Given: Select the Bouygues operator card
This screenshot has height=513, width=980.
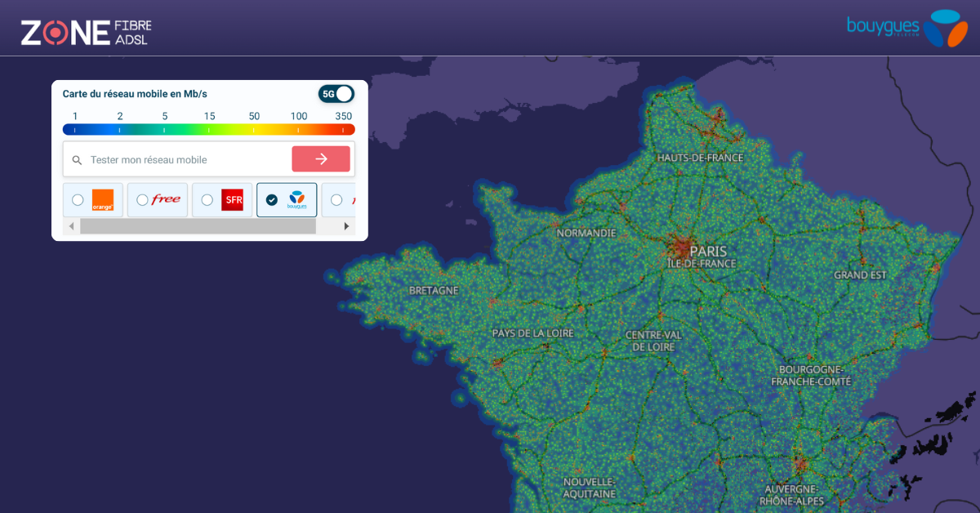Looking at the screenshot, I should [287, 199].
